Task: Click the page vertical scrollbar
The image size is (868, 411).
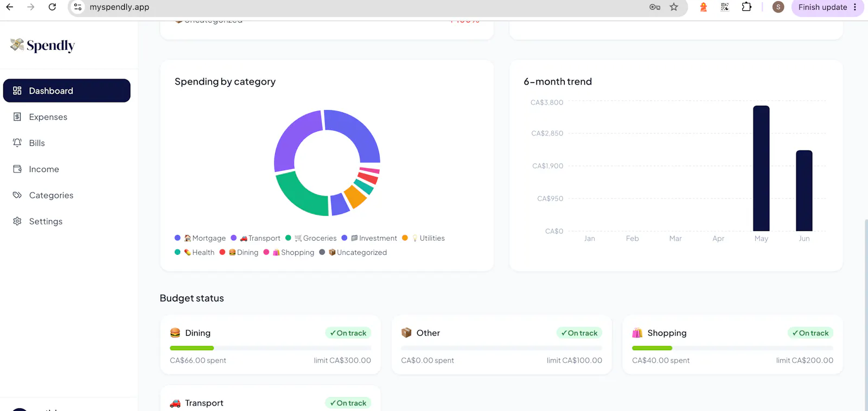Action: tap(866, 314)
